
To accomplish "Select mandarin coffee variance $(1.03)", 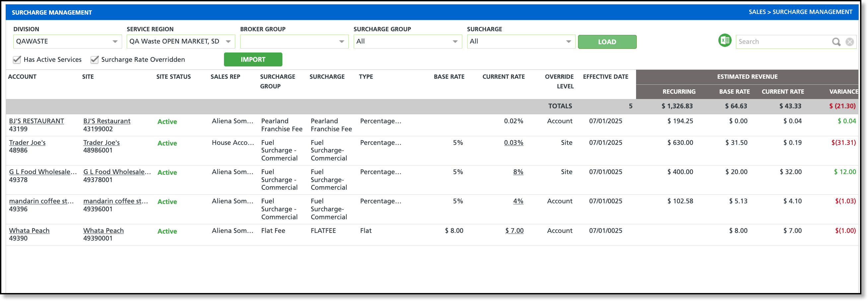I will click(845, 201).
